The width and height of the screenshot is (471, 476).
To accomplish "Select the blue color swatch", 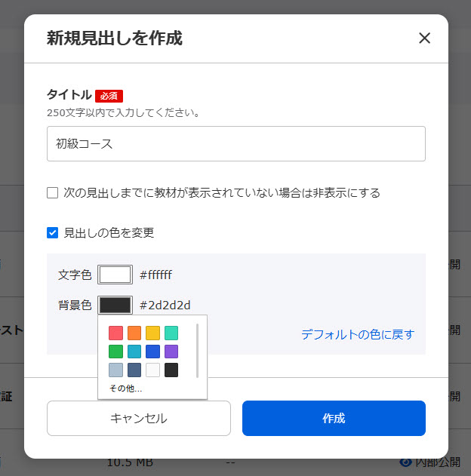I will (152, 352).
